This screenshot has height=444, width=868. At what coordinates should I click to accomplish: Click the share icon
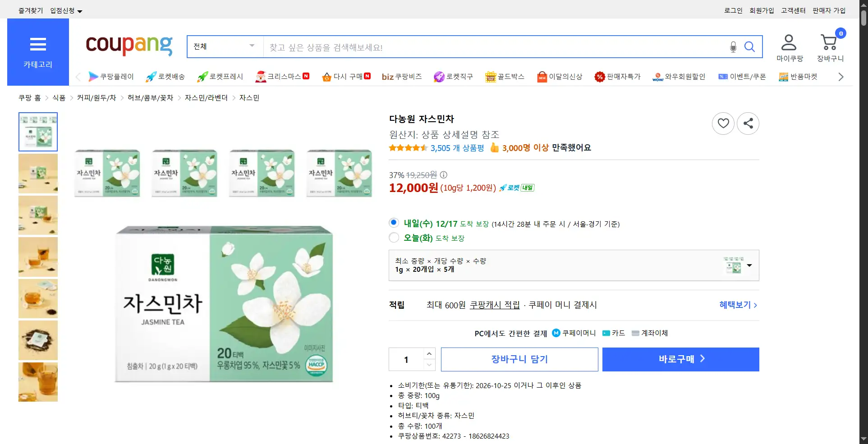[x=748, y=123]
